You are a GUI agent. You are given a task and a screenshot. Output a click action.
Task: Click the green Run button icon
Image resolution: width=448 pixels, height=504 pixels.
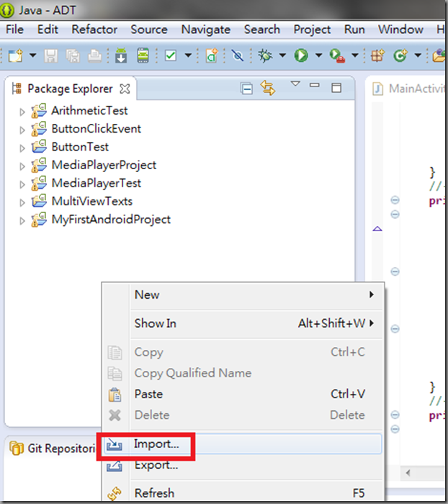tap(301, 55)
